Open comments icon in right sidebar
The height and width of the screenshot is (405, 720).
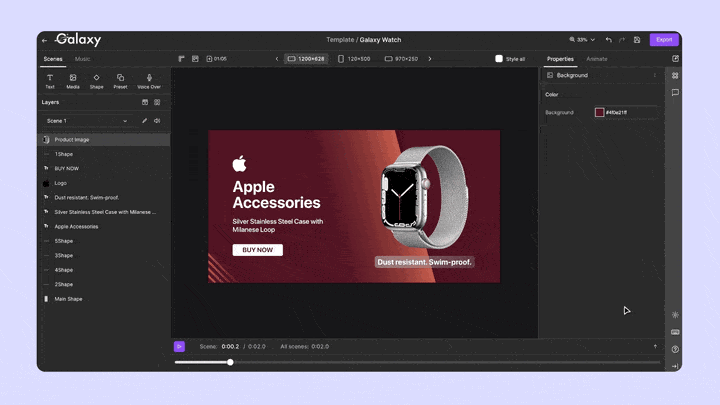point(675,93)
